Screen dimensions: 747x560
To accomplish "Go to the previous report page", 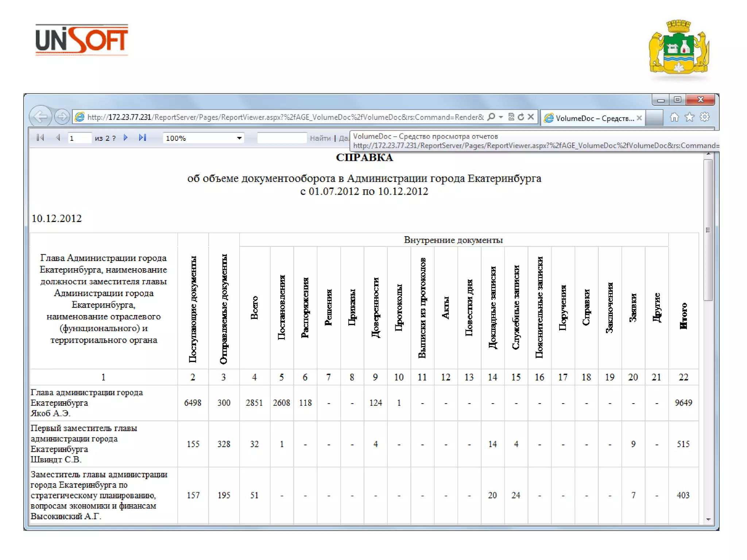I will [58, 138].
